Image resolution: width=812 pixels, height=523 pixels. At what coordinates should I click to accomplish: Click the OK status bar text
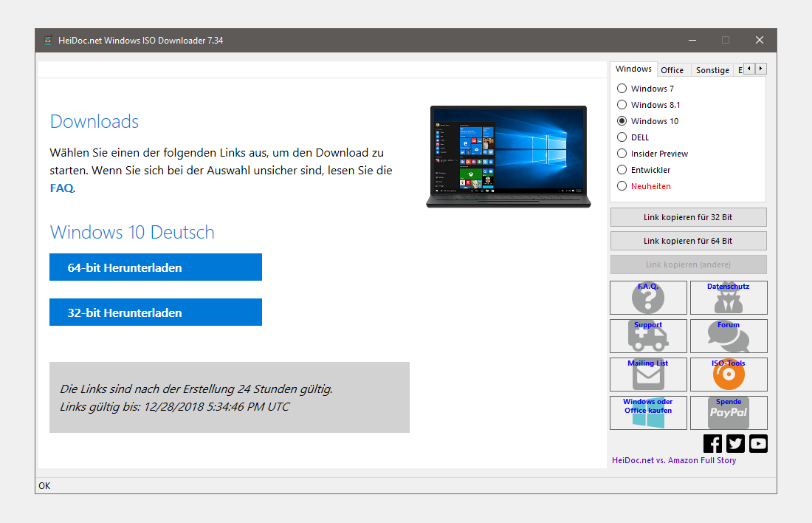44,485
